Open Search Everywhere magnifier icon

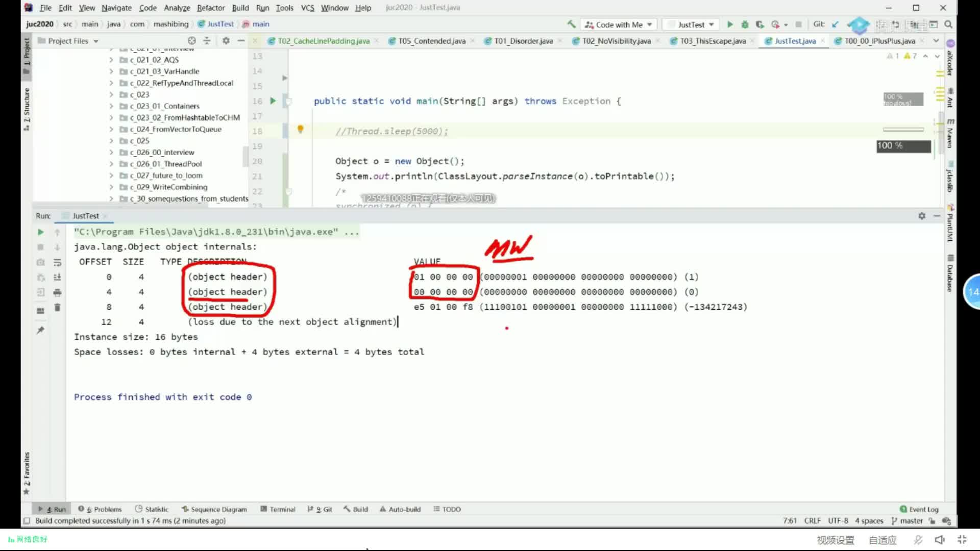948,24
